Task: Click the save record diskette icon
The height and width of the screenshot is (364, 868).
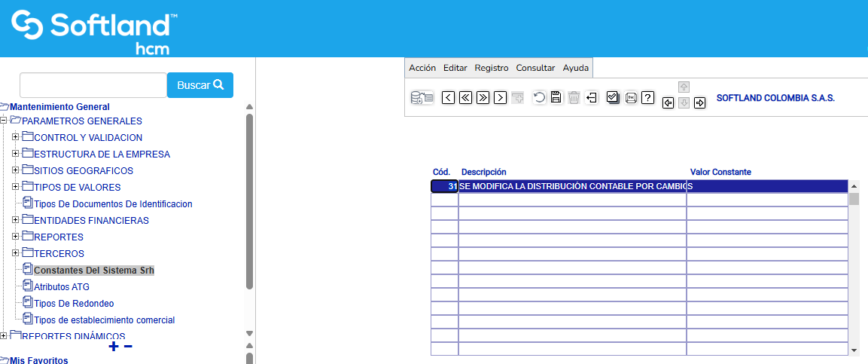Action: coord(556,97)
